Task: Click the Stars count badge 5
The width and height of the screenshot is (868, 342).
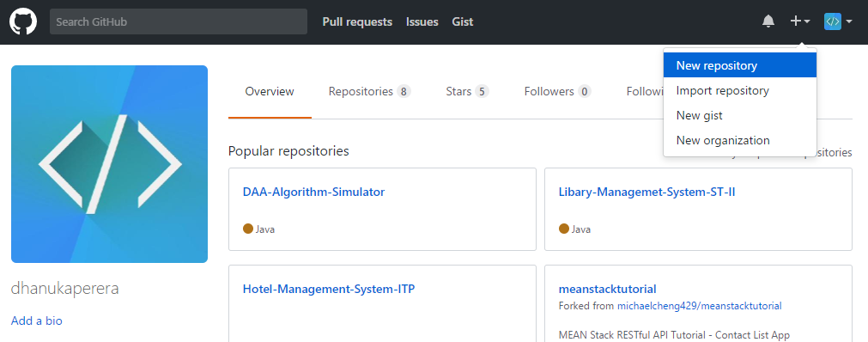Action: point(482,91)
